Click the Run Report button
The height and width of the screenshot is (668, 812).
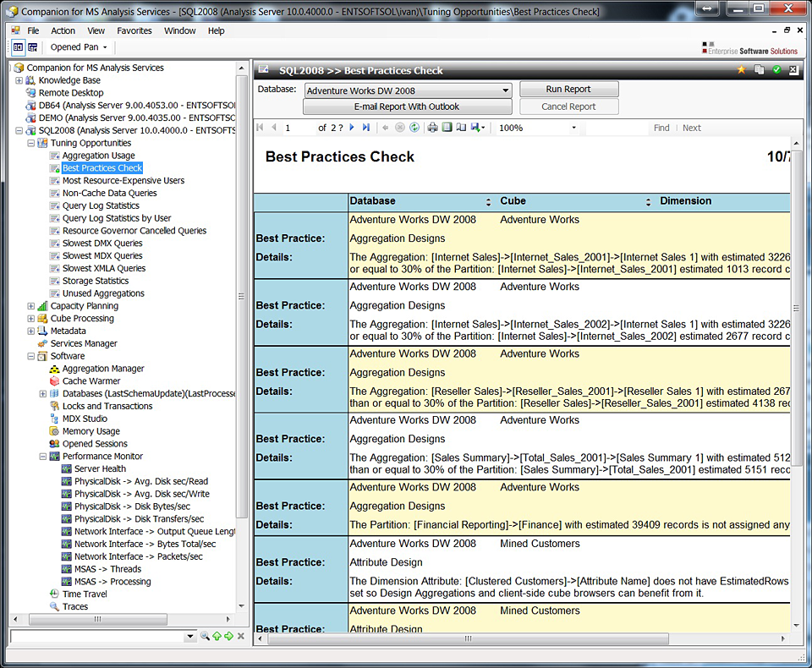(568, 89)
